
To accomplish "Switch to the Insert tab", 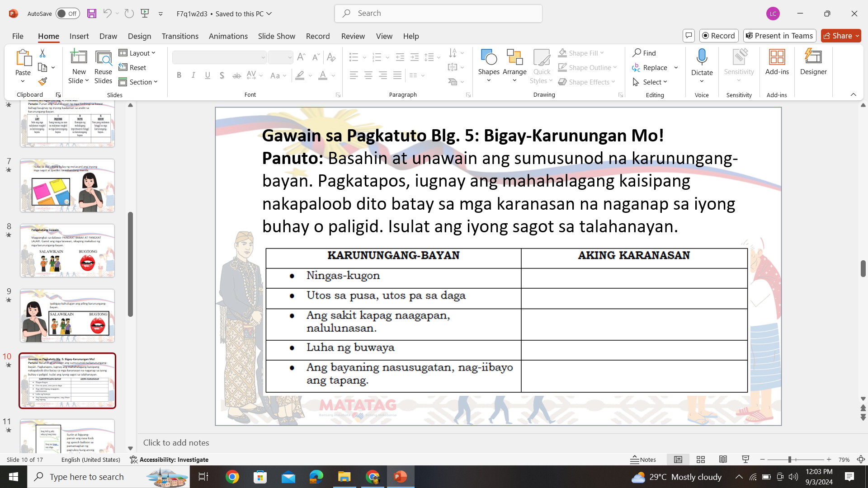I will pyautogui.click(x=79, y=36).
